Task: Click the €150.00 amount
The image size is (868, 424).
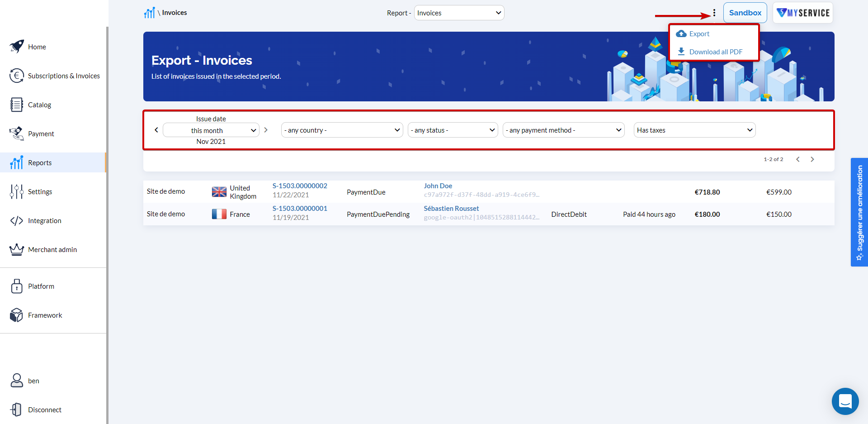Action: coord(779,214)
